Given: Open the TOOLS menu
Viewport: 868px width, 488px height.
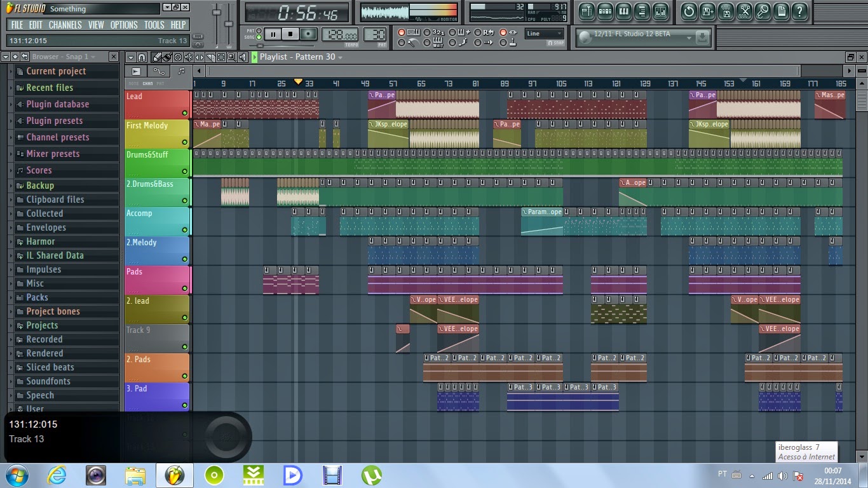Looking at the screenshot, I should (x=154, y=25).
